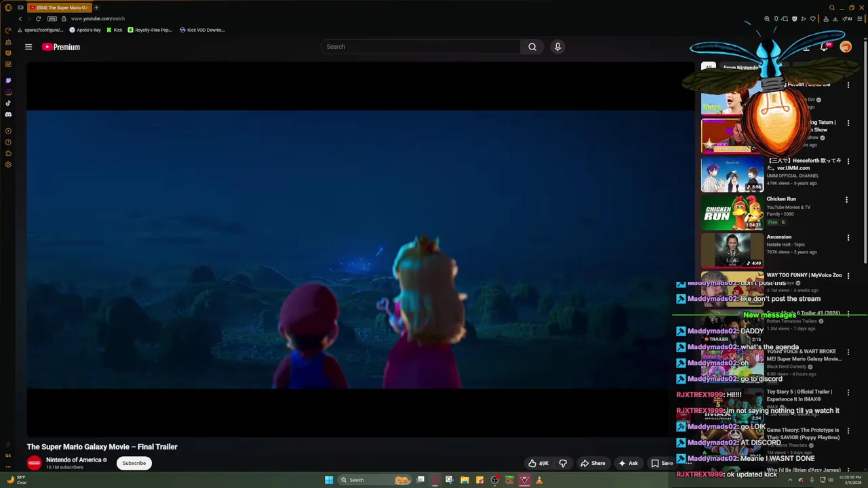This screenshot has height=488, width=868.
Task: Open more options for WAY TOO FUNNY video
Action: pos(848,276)
